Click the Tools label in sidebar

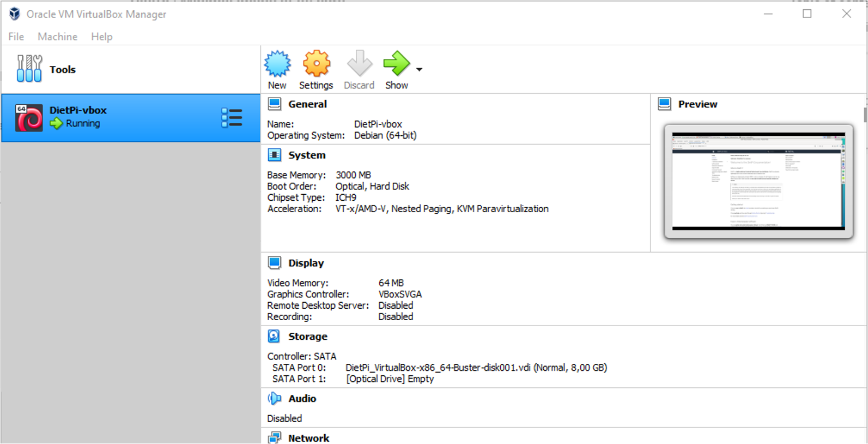(63, 69)
